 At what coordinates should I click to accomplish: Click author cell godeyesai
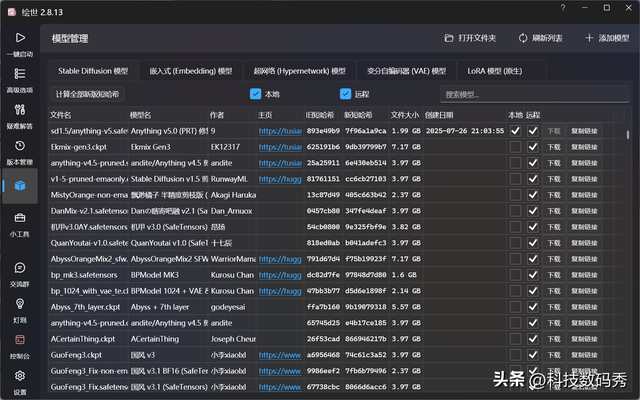coord(228,307)
